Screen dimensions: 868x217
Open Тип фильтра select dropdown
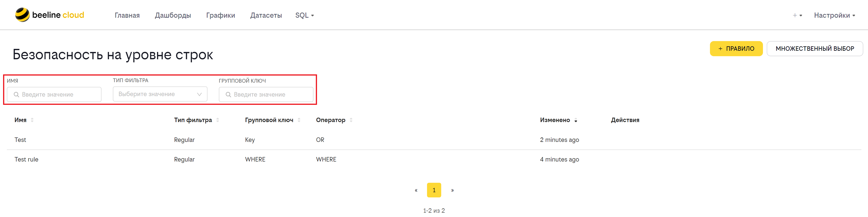[160, 94]
